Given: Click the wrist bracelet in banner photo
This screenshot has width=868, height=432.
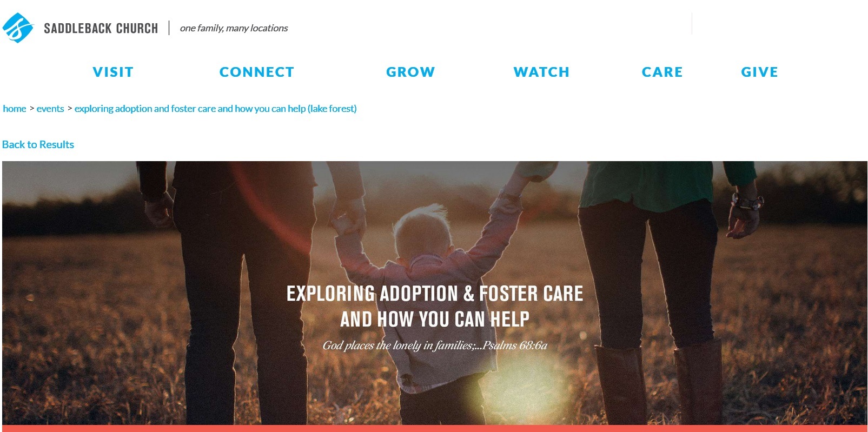Looking at the screenshot, I should [747, 202].
